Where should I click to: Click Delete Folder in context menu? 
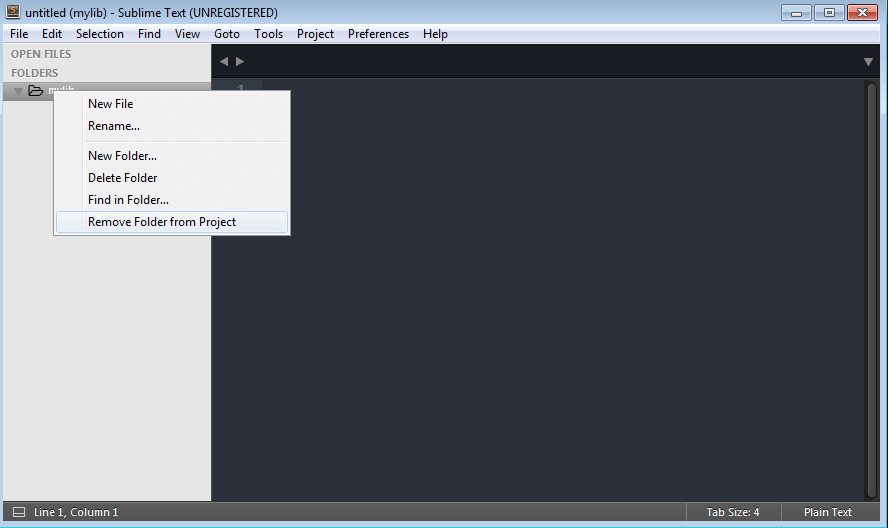(172, 178)
